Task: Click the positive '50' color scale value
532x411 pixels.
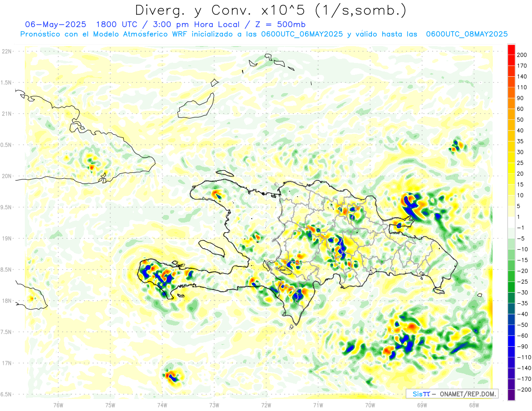Action: [521, 120]
